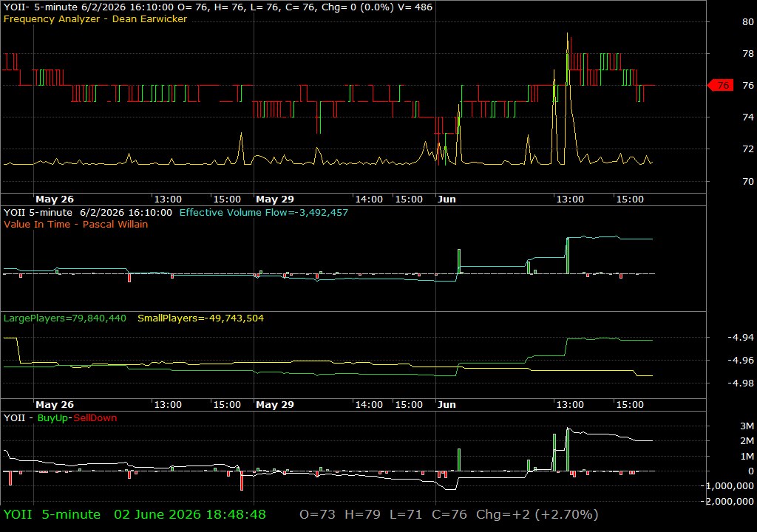757x532 pixels.
Task: Click the May 29 date on top time axis
Action: [x=275, y=199]
